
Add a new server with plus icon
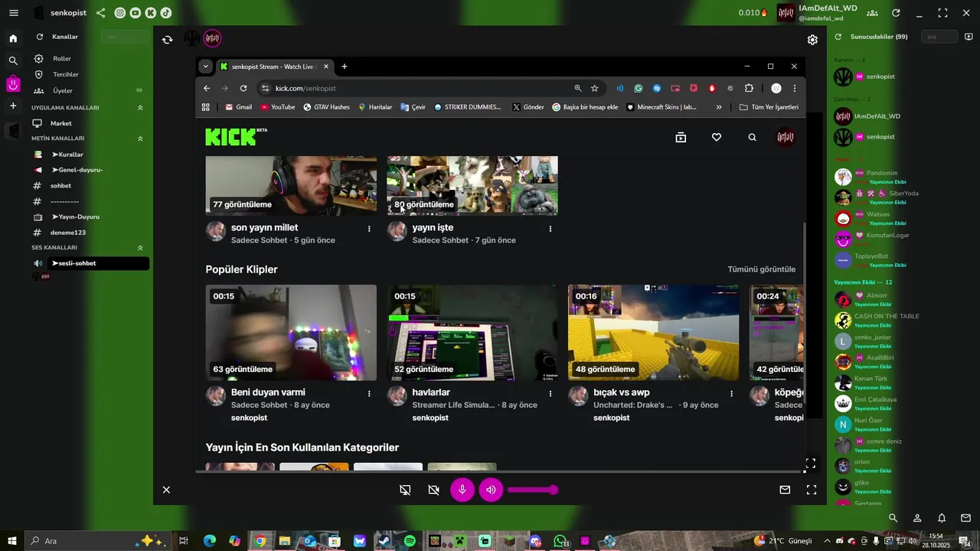(13, 106)
